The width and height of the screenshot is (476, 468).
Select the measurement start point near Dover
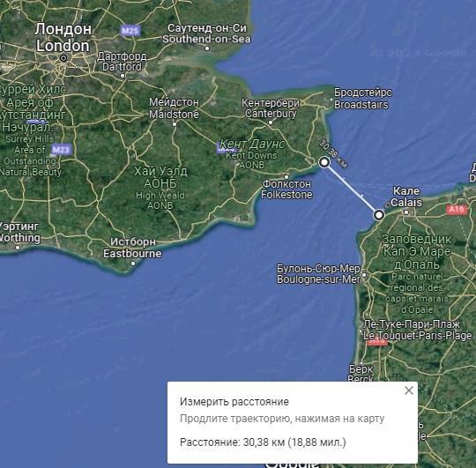point(324,162)
